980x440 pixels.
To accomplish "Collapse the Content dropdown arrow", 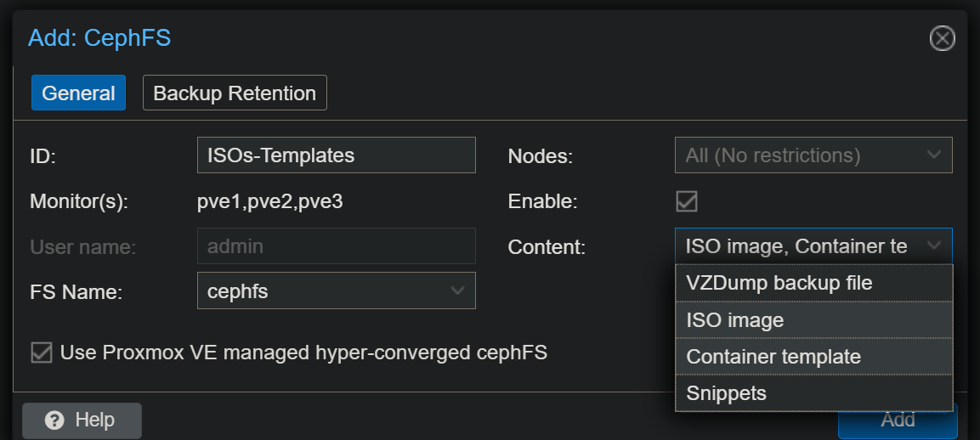I will (934, 245).
